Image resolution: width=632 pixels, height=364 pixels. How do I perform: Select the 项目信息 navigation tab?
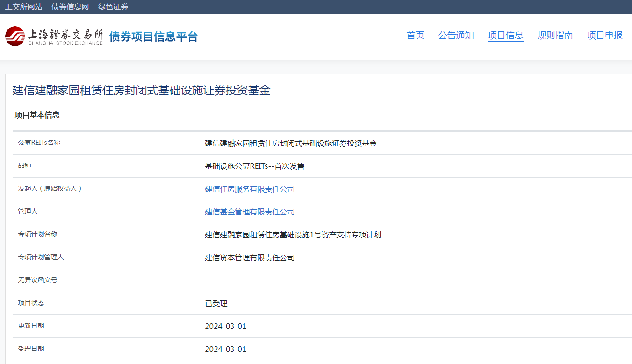click(505, 36)
